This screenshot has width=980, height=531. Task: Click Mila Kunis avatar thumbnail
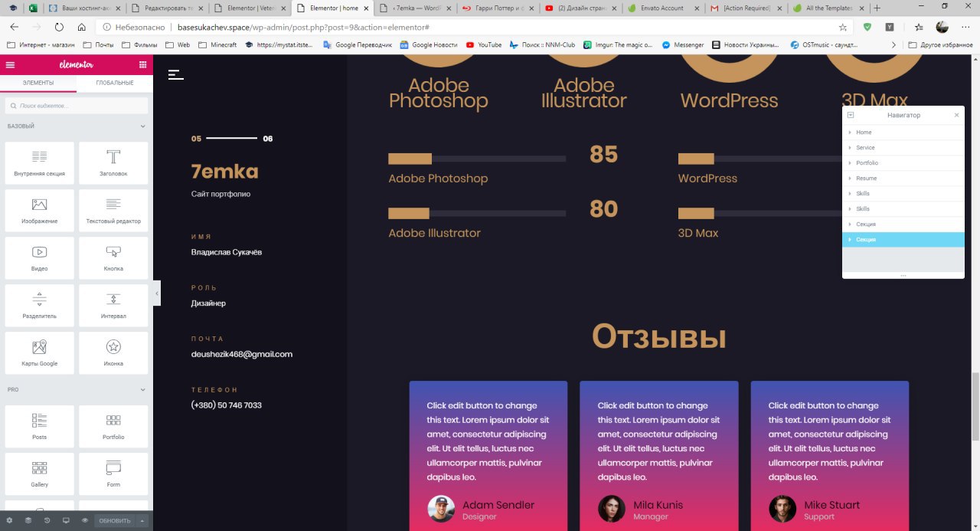pos(612,509)
